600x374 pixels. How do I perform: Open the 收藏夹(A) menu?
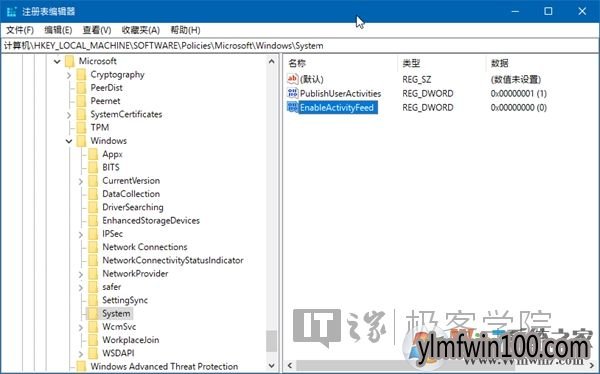click(140, 30)
